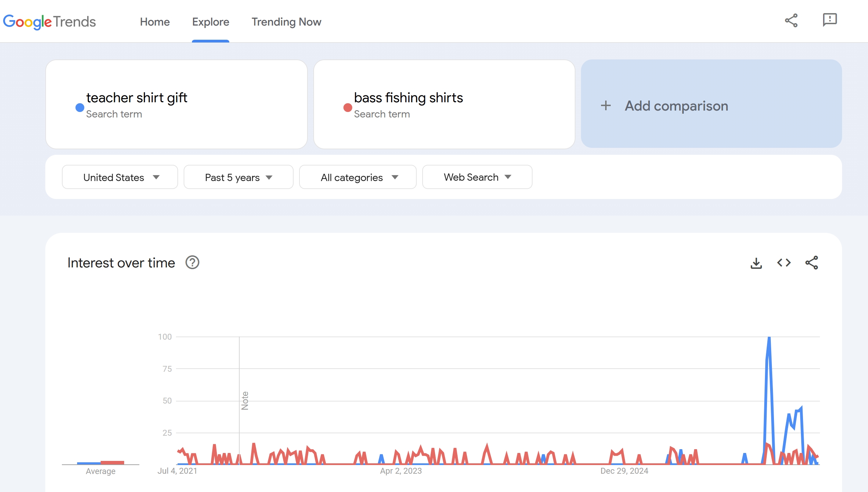Click the Google Trends logo

click(x=49, y=22)
